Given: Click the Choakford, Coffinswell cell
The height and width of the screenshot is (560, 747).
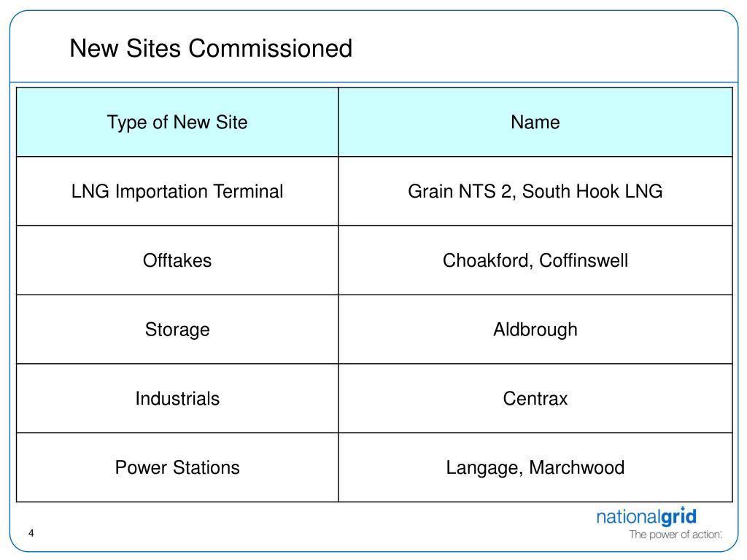Looking at the screenshot, I should click(x=535, y=260).
